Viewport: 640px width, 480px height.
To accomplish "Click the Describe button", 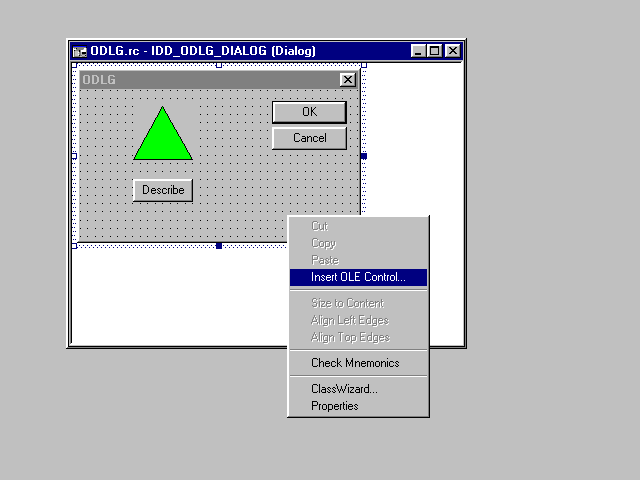I will (163, 190).
